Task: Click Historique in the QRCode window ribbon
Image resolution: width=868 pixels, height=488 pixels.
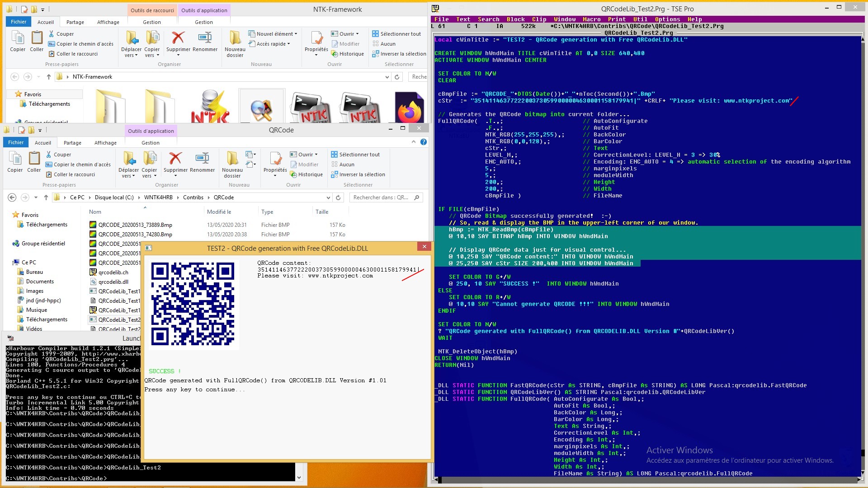Action: pyautogui.click(x=306, y=174)
